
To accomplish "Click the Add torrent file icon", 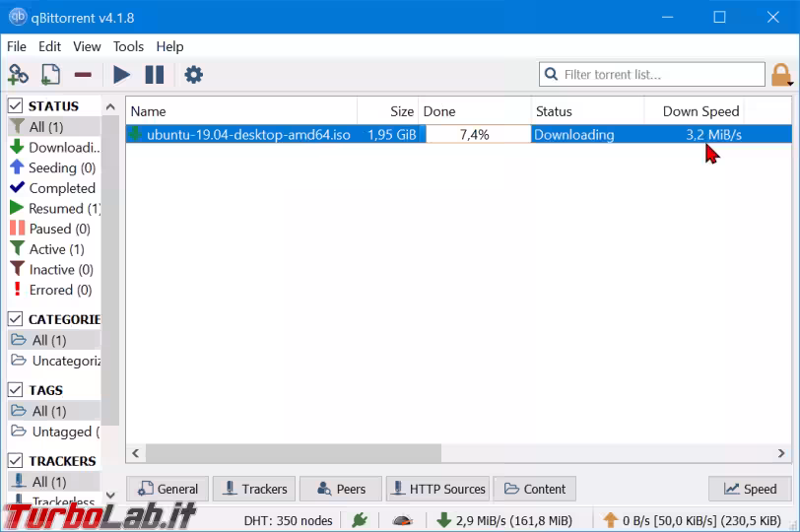I will point(50,75).
